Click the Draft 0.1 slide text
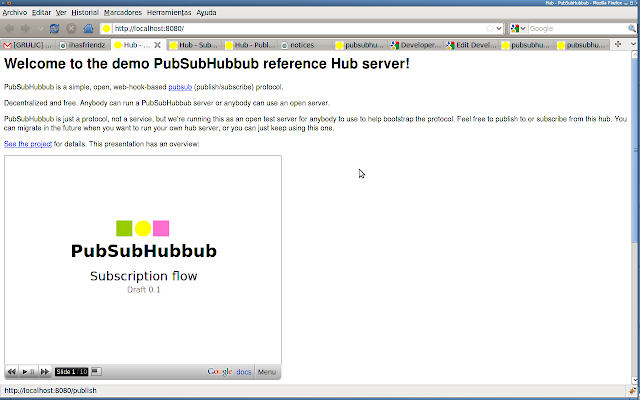Image resolution: width=640 pixels, height=400 pixels. click(x=144, y=289)
